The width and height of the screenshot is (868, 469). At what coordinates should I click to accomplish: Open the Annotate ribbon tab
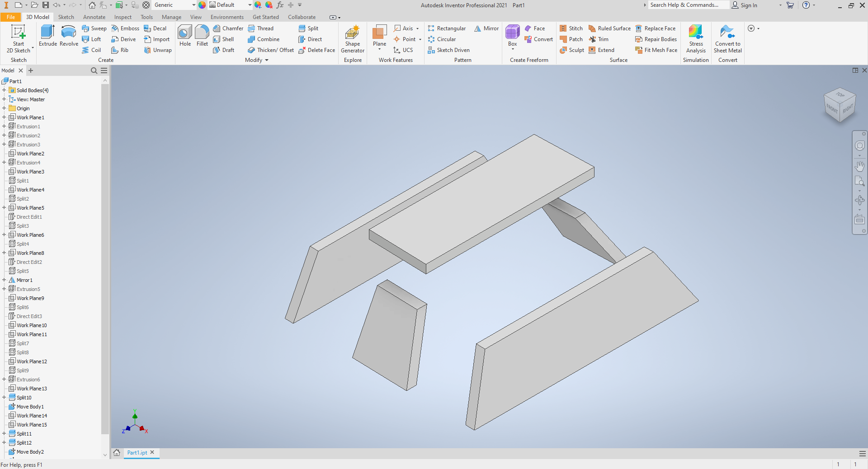(x=94, y=17)
